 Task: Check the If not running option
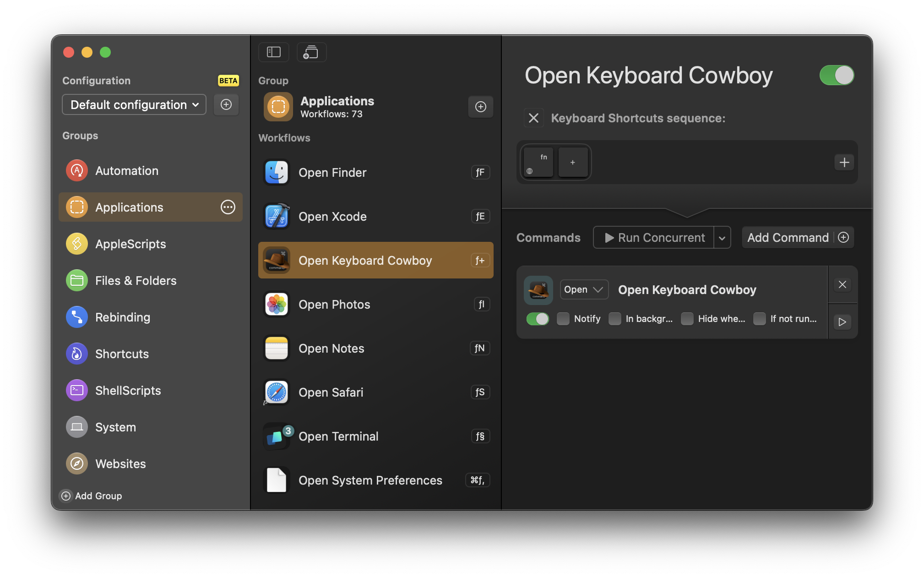[760, 319]
